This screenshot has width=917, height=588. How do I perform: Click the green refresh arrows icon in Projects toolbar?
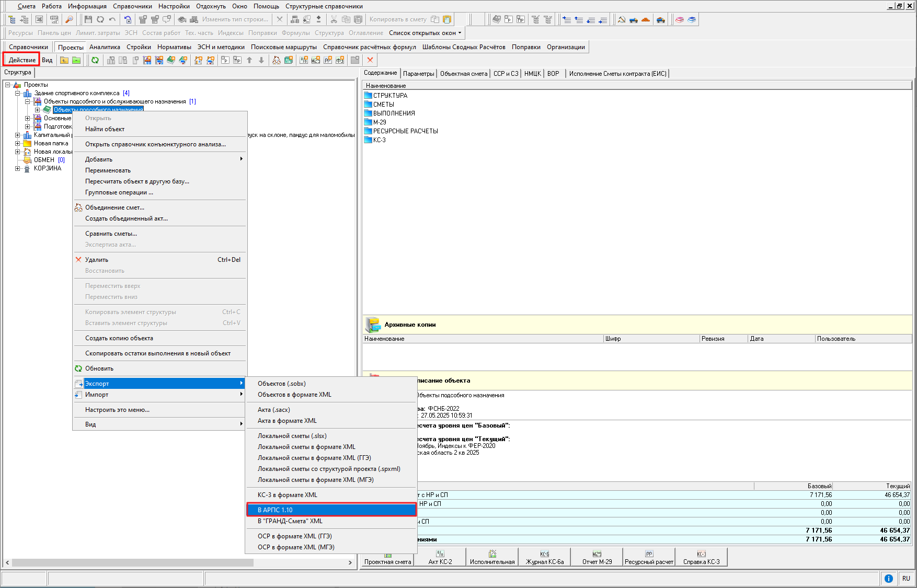point(95,60)
